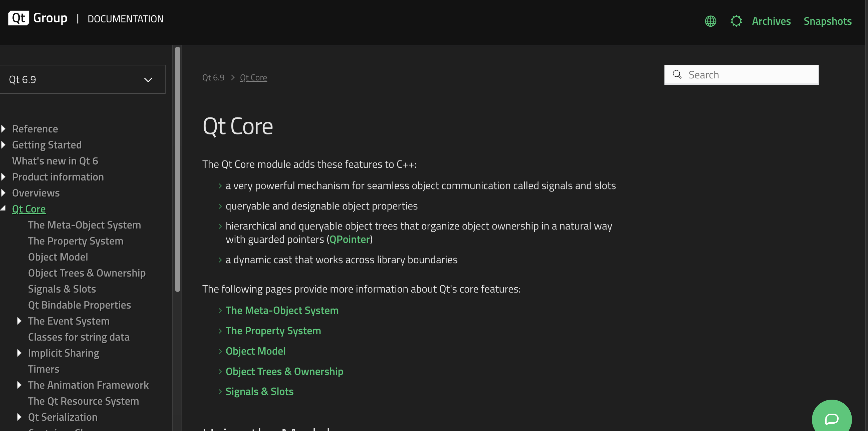Click the Product information sidebar label
The image size is (868, 431).
58,177
